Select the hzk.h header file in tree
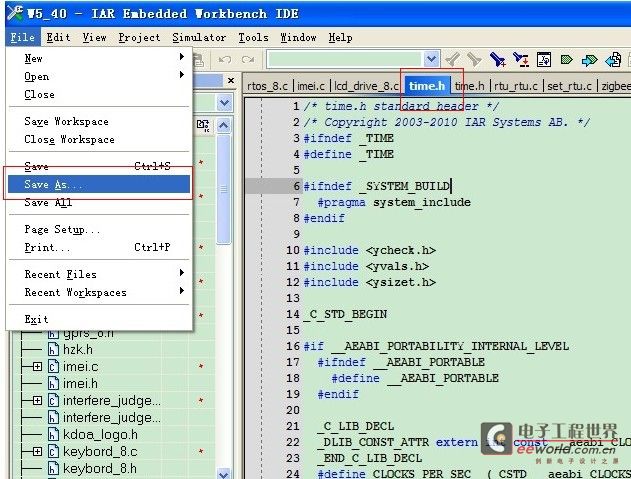 pyautogui.click(x=77, y=349)
